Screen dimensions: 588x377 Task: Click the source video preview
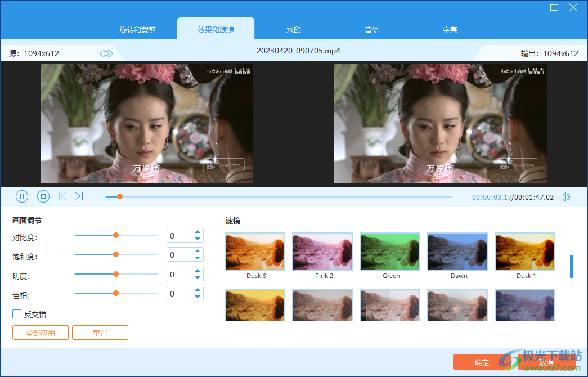[x=147, y=124]
